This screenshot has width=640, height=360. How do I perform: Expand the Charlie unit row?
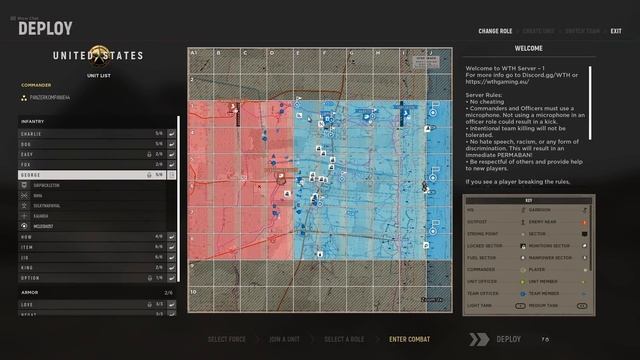92,133
